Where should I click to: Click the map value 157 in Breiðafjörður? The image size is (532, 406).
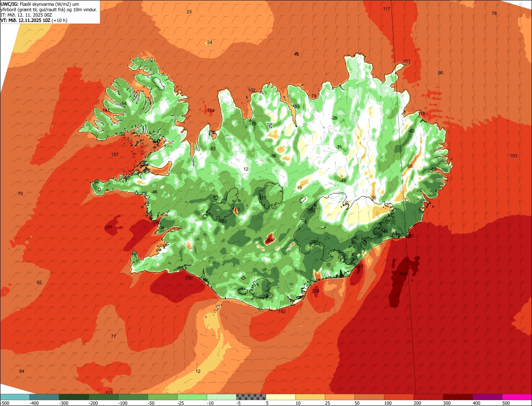pos(115,154)
